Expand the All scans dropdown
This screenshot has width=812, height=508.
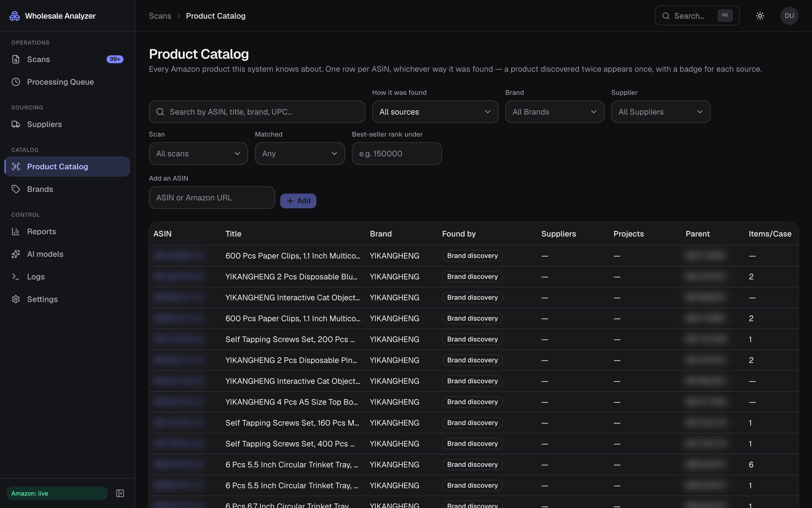coord(198,154)
